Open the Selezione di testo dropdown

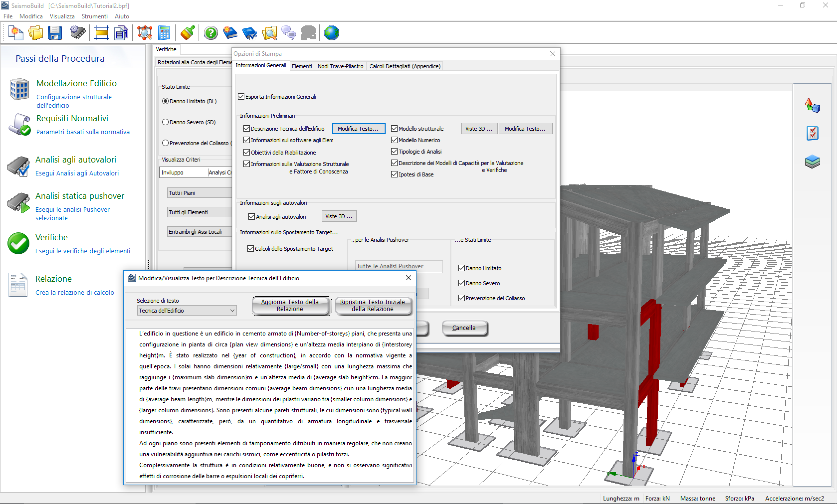[x=187, y=310]
